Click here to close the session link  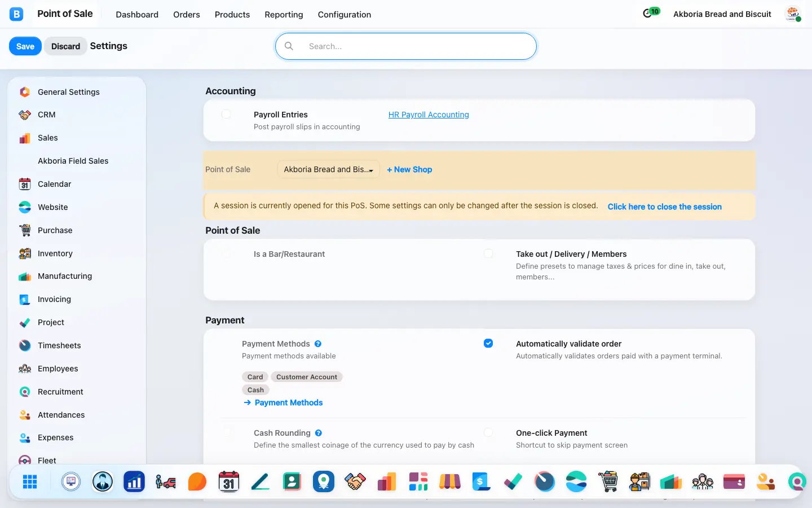click(665, 207)
